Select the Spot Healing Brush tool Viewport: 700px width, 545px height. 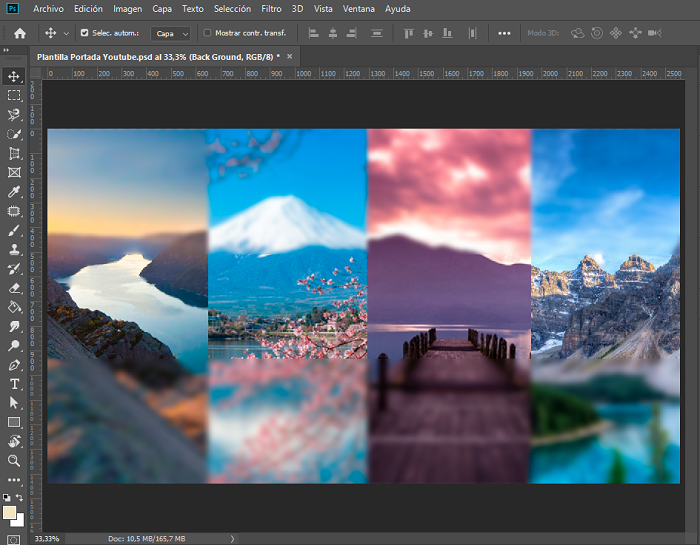pos(14,211)
